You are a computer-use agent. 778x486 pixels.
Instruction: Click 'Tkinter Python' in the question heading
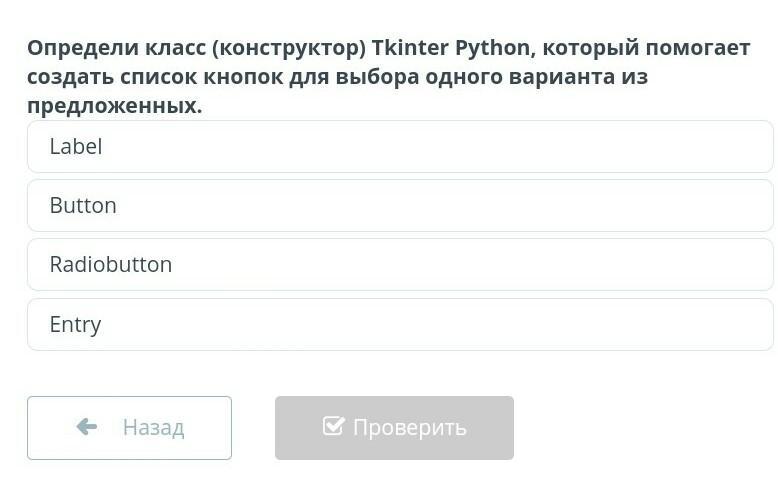coord(452,48)
